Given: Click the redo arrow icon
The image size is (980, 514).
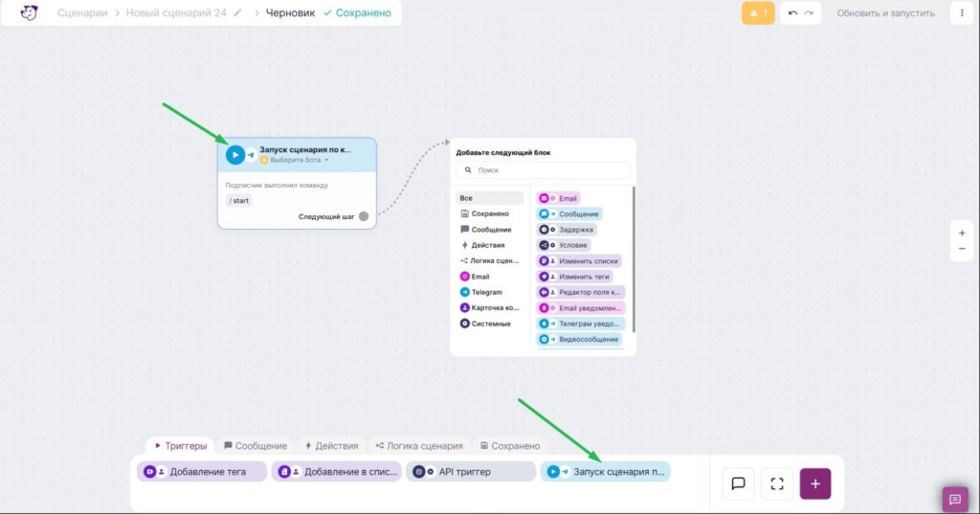Looking at the screenshot, I should tap(809, 13).
